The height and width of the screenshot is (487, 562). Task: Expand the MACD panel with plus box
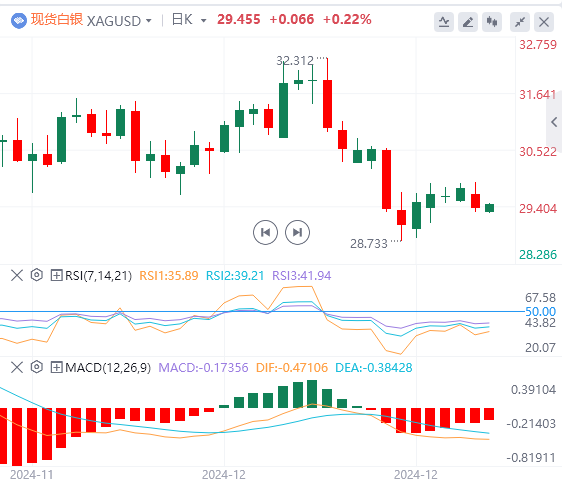pos(56,367)
